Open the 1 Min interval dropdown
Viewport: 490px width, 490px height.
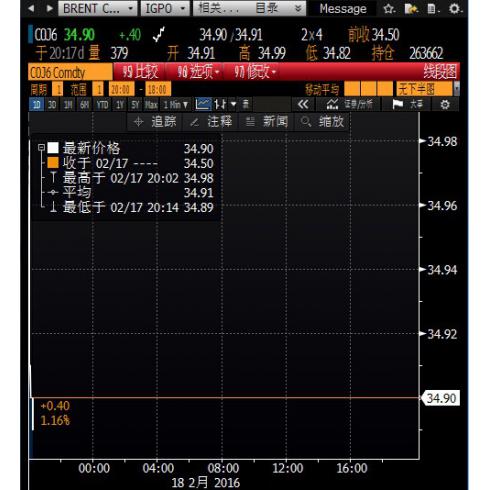coord(176,105)
